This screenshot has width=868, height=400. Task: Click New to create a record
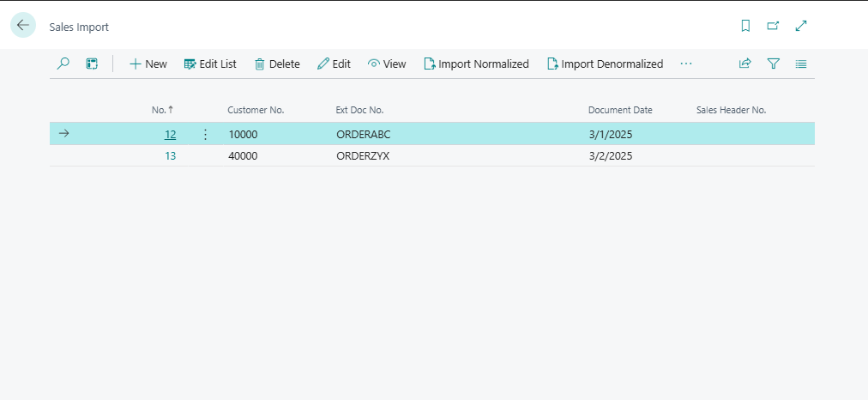point(148,64)
